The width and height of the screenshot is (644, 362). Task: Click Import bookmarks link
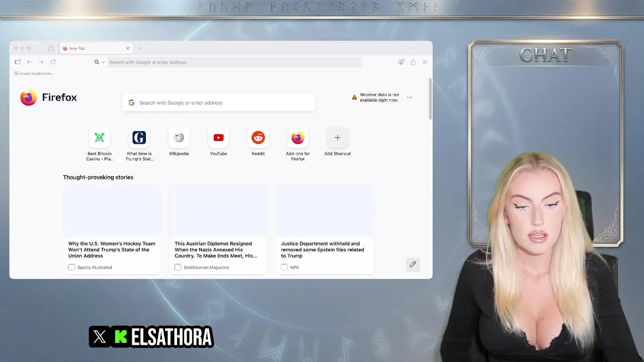click(x=33, y=73)
